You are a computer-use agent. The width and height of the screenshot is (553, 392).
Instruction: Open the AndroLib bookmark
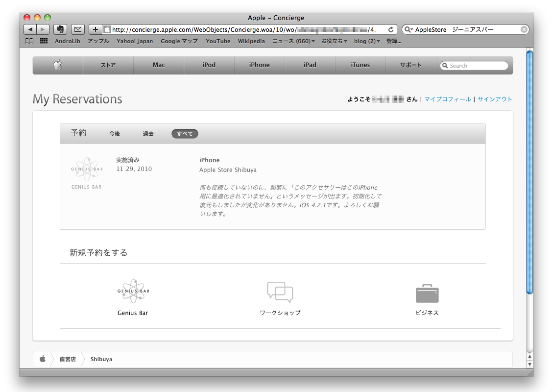(68, 41)
